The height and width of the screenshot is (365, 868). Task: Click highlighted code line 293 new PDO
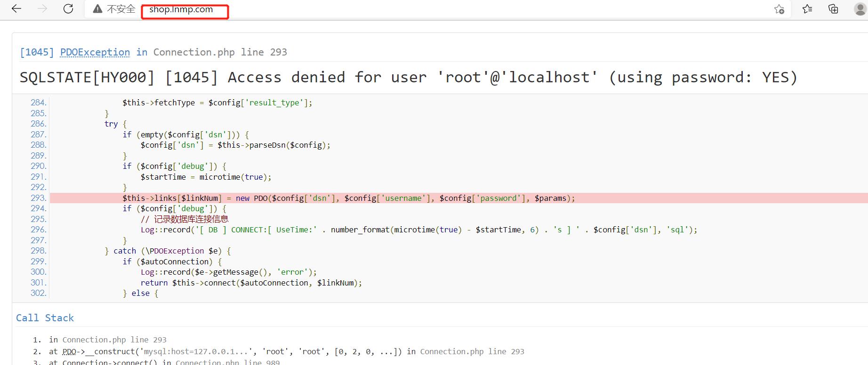(x=458, y=198)
